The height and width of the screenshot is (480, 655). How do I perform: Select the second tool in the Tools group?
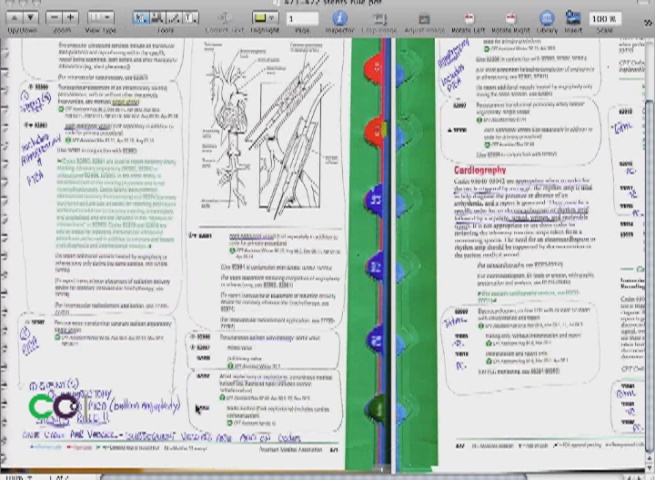(x=157, y=18)
